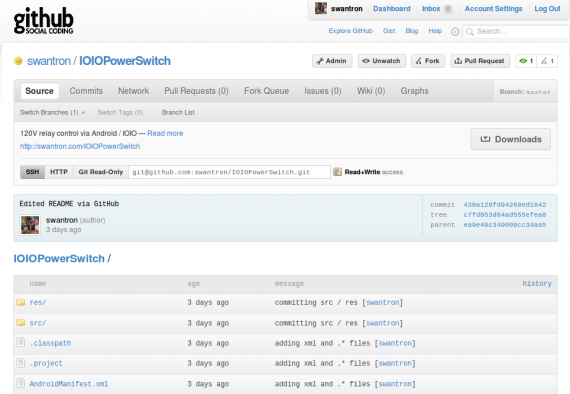Click Branch: master indicator

tap(525, 92)
